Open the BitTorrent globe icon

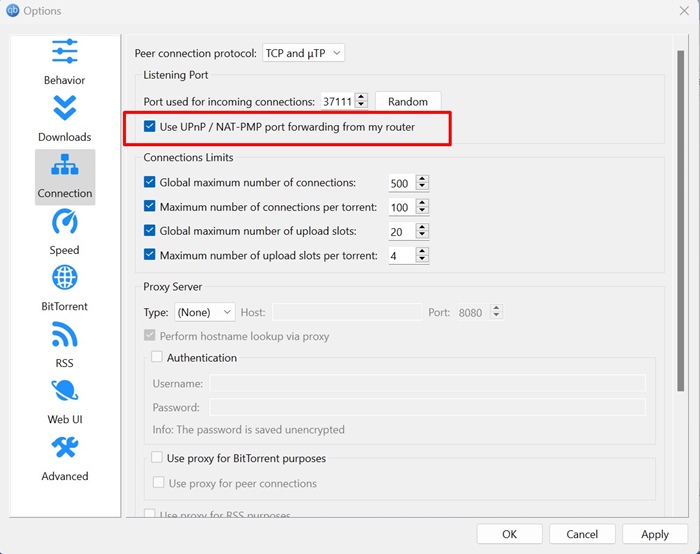[65, 277]
